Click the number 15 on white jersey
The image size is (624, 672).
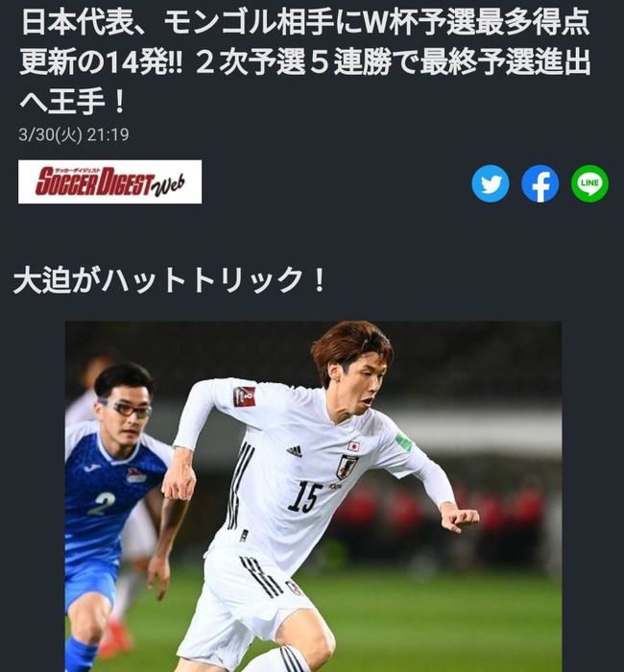(304, 496)
